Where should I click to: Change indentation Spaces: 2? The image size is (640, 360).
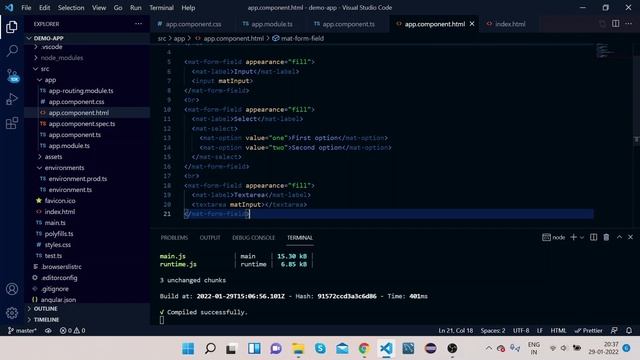(x=493, y=331)
